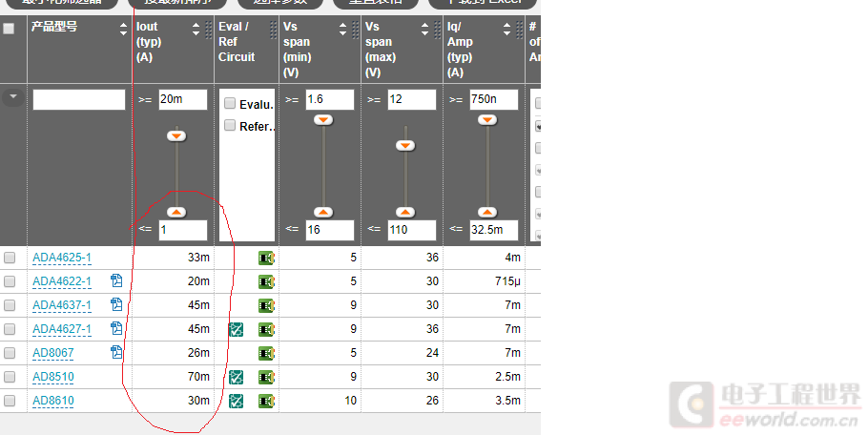The width and height of the screenshot is (868, 435).
Task: Click the evaluation board icon for ADA4622-1
Action: tap(266, 281)
